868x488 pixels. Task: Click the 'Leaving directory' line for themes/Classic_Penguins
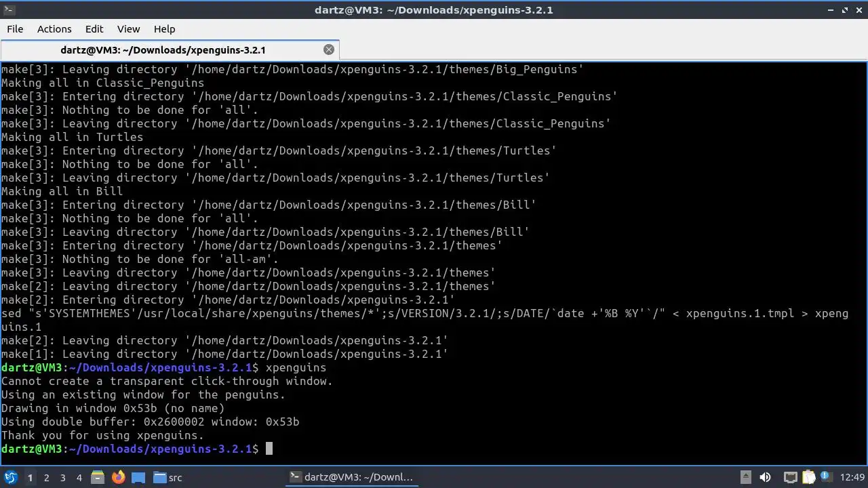[306, 123]
